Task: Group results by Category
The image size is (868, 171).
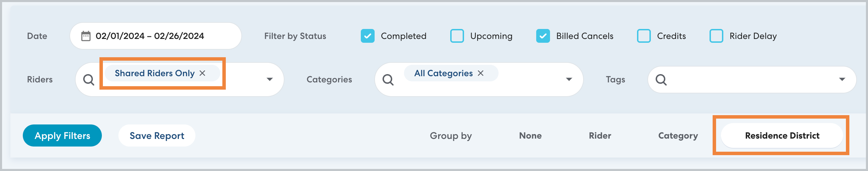Action: coord(678,135)
